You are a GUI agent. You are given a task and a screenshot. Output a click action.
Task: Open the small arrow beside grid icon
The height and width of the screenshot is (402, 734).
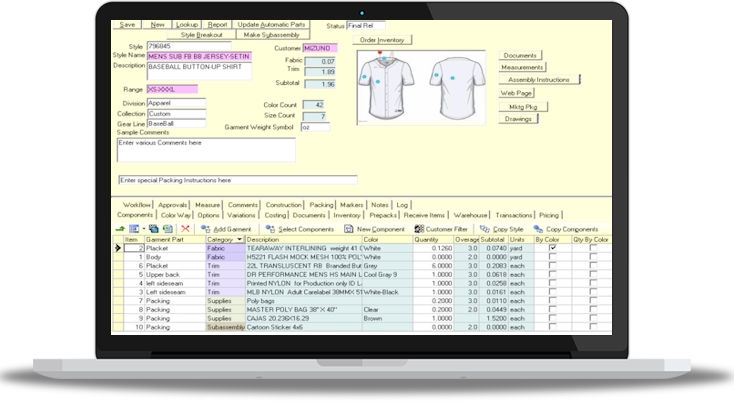coord(143,229)
